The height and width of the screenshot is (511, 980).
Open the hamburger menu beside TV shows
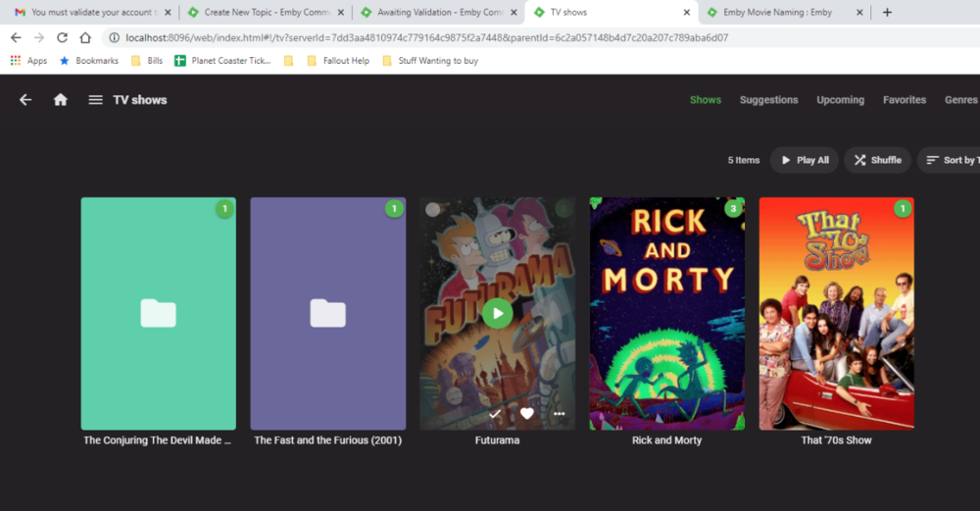(95, 100)
